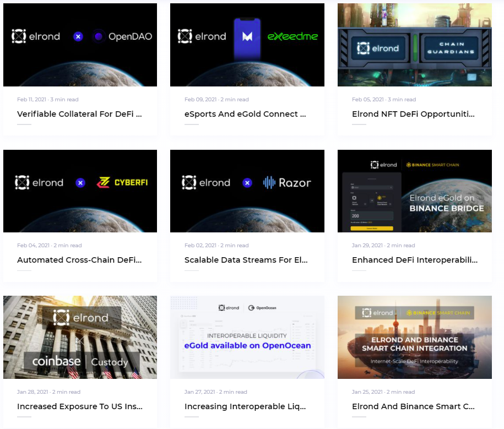The width and height of the screenshot is (504, 429).
Task: Open the Elrond x OpenDAO article thumbnail
Action: click(80, 45)
